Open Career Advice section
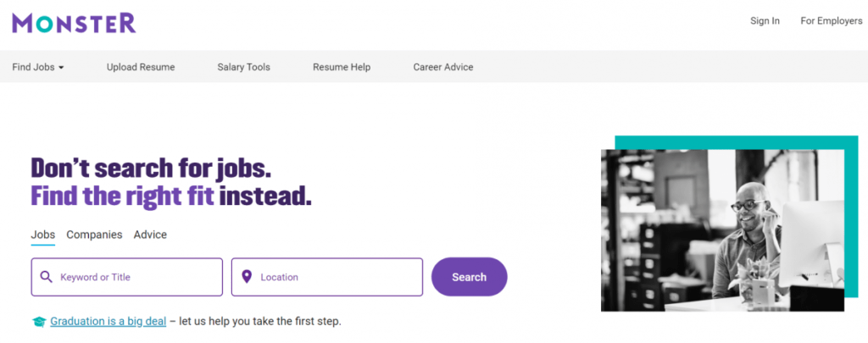Image resolution: width=868 pixels, height=343 pixels. pyautogui.click(x=442, y=67)
